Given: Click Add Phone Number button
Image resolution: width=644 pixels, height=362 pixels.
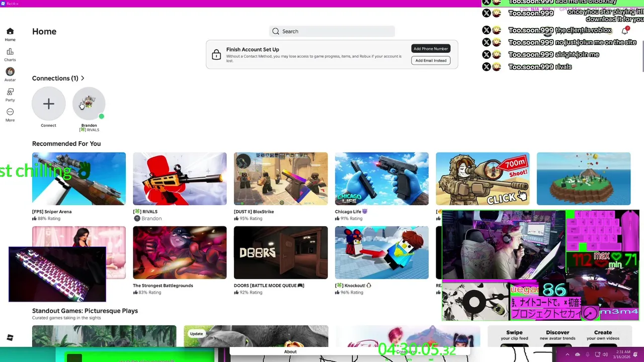Looking at the screenshot, I should (x=431, y=49).
